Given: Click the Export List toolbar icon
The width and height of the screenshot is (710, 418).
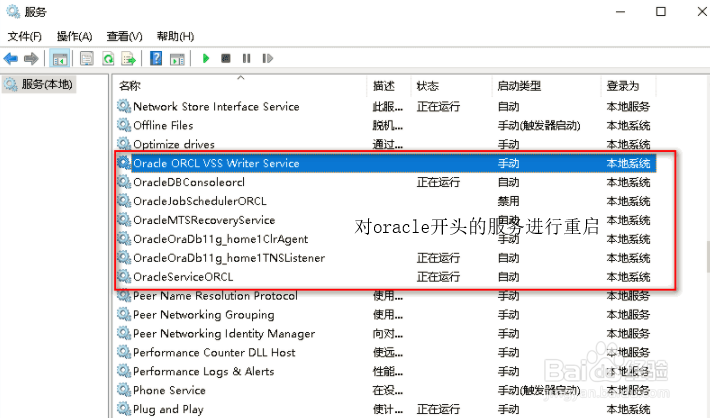Looking at the screenshot, I should pyautogui.click(x=129, y=58).
